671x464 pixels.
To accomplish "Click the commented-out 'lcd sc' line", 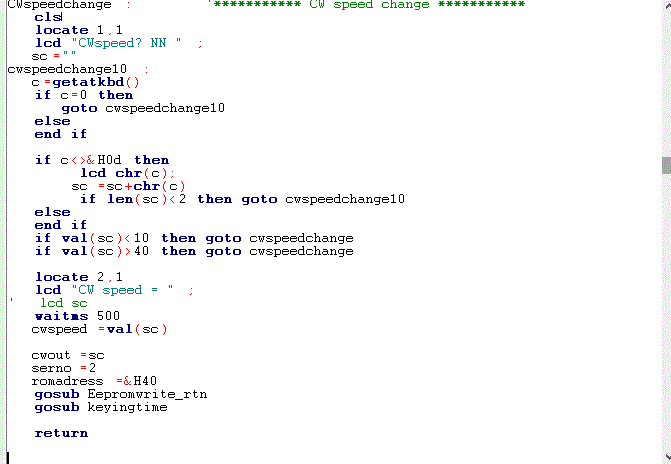I will tap(64, 303).
